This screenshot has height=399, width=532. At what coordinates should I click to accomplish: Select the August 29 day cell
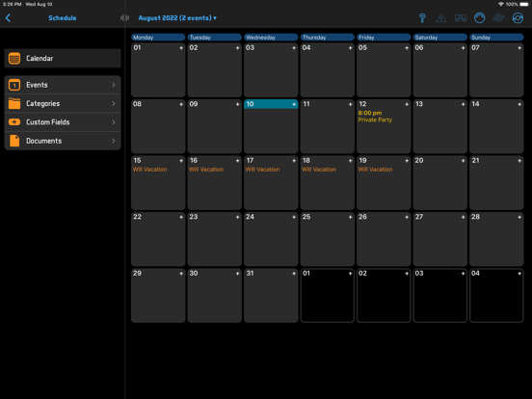tap(158, 296)
